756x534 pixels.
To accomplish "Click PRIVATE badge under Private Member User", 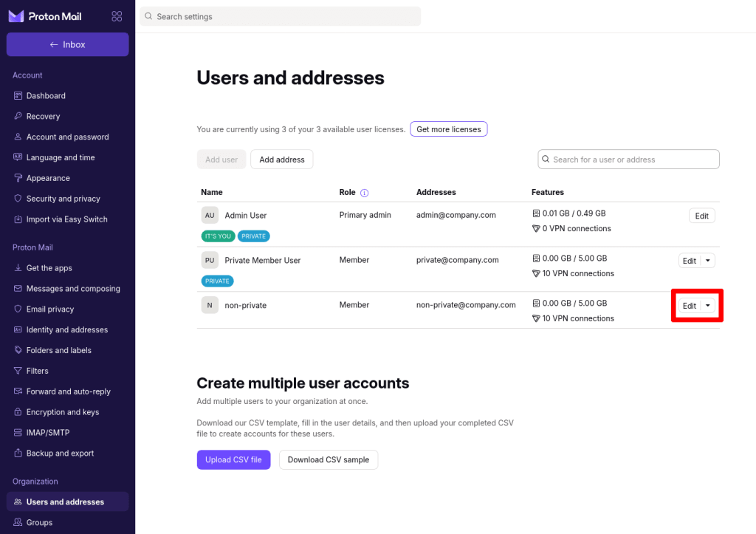I will point(218,281).
